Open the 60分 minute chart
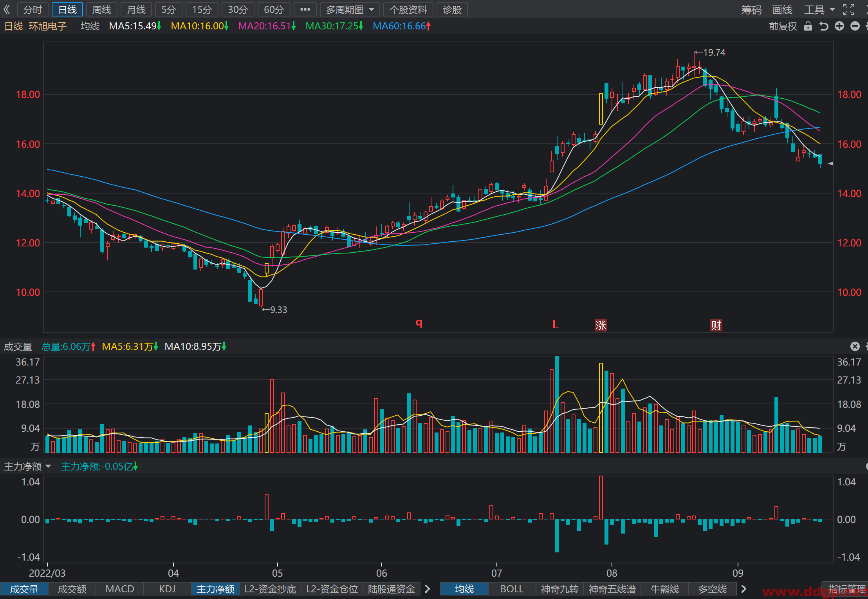 (x=274, y=9)
